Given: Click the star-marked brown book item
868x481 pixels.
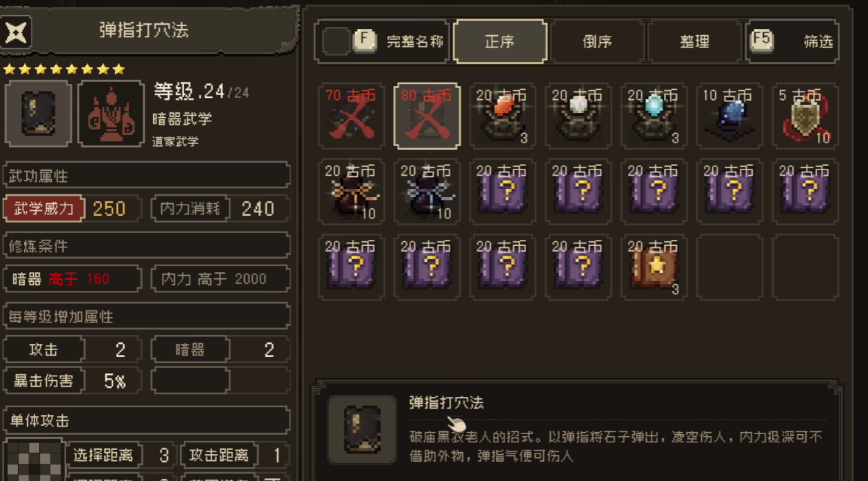Looking at the screenshot, I should click(654, 267).
